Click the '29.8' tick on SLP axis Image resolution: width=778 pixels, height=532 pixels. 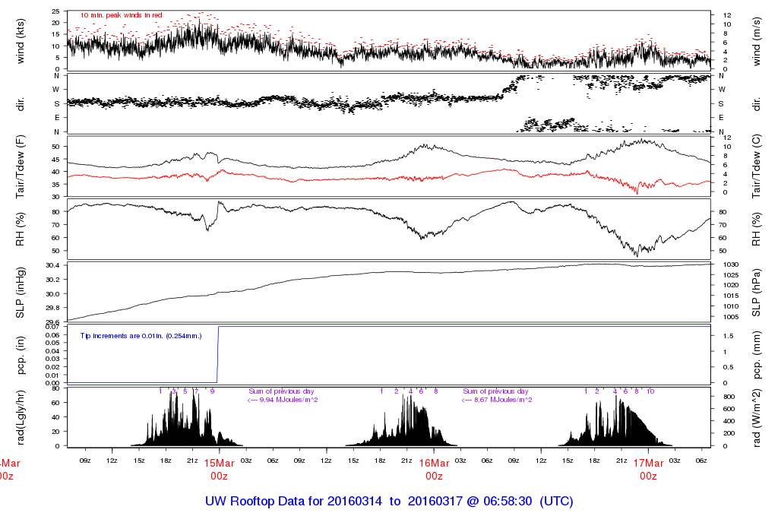click(x=52, y=309)
